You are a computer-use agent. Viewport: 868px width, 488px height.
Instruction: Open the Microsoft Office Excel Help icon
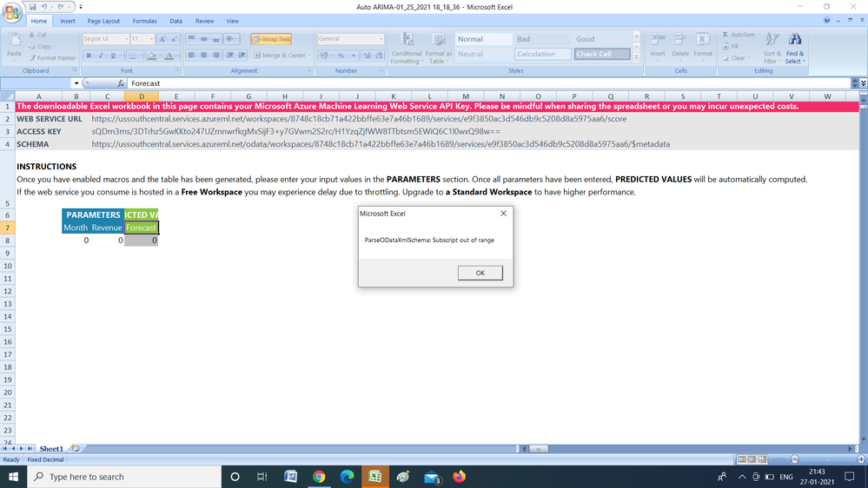(826, 21)
